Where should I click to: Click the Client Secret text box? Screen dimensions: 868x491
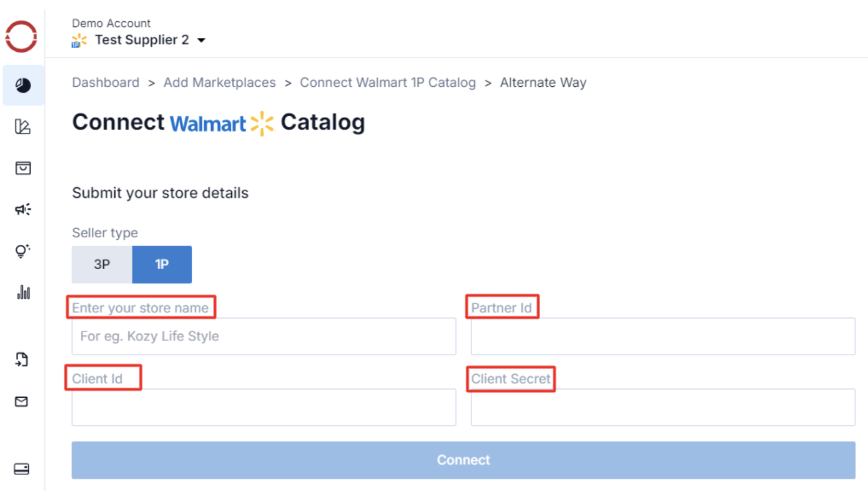click(662, 407)
